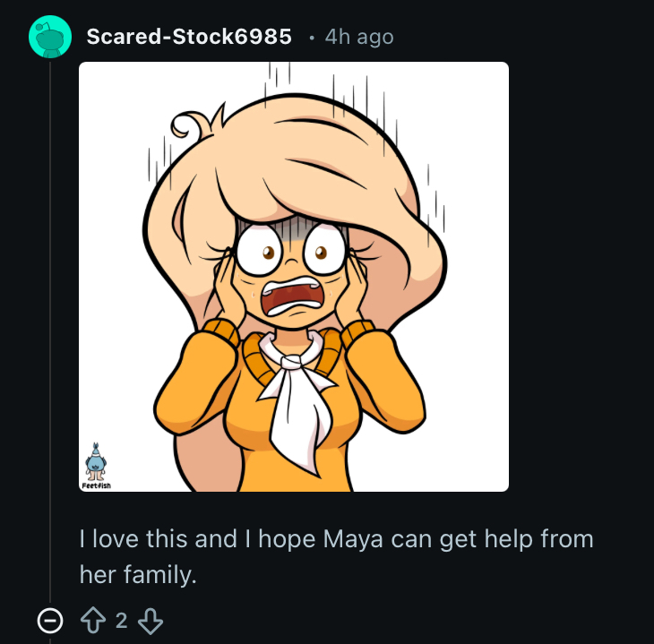
Task: Click the cartoon girl's screaming mouth
Action: [296, 301]
